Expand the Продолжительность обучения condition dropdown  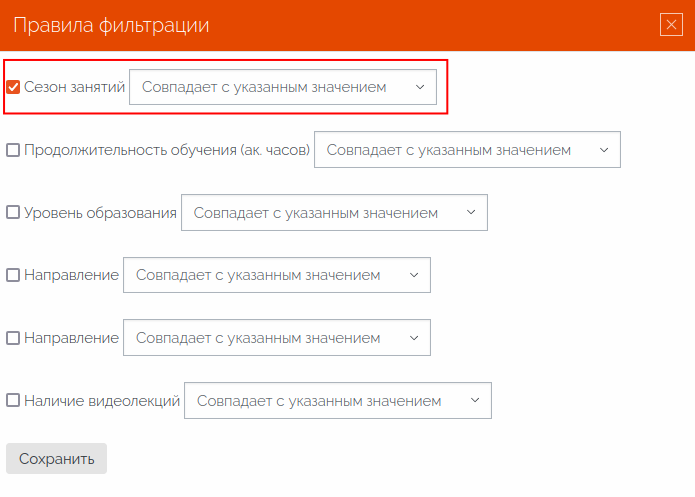point(467,150)
